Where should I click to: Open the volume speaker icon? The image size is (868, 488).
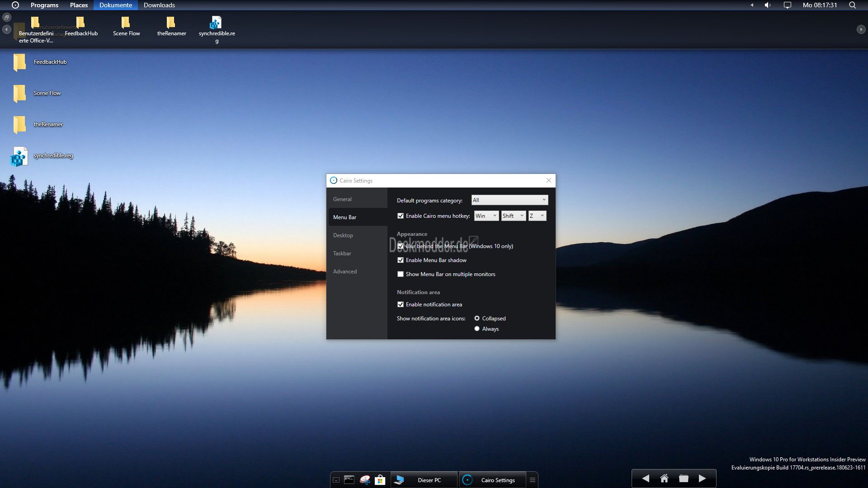(x=768, y=5)
